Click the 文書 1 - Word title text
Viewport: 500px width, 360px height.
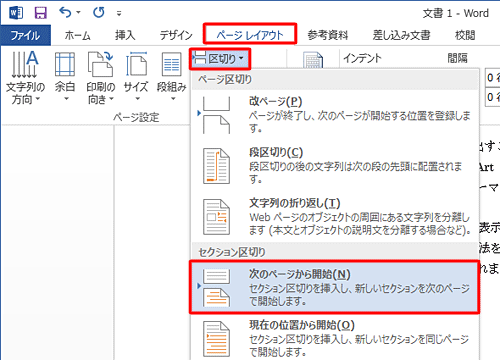[456, 13]
